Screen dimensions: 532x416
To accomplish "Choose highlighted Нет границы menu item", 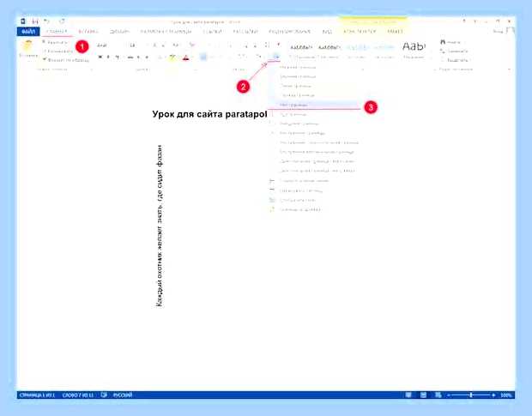I will tap(314, 105).
